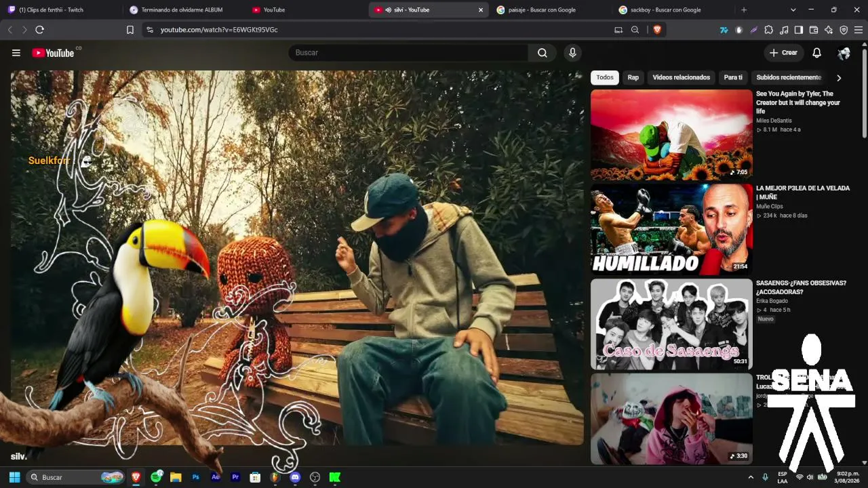Start voice search with the microphone

point(572,53)
